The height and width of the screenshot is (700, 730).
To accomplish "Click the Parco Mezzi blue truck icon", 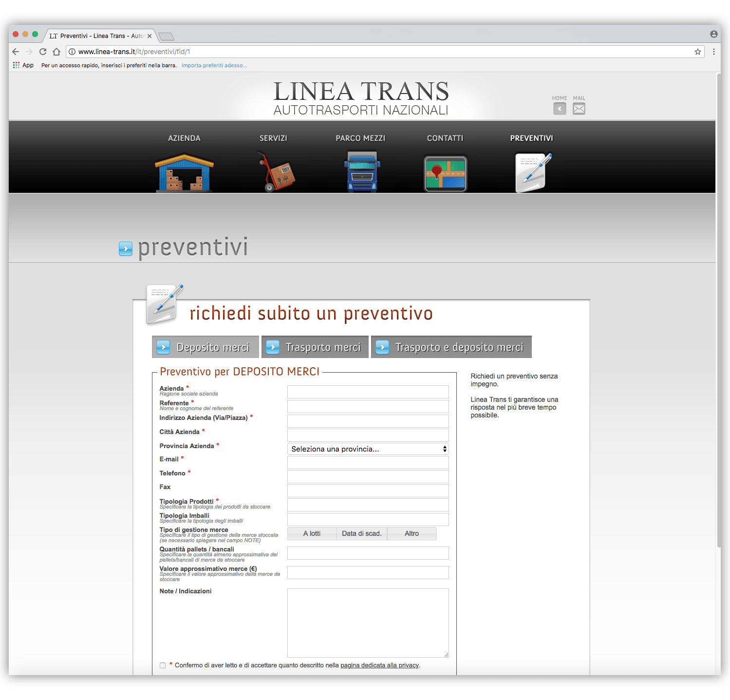I will [x=362, y=171].
